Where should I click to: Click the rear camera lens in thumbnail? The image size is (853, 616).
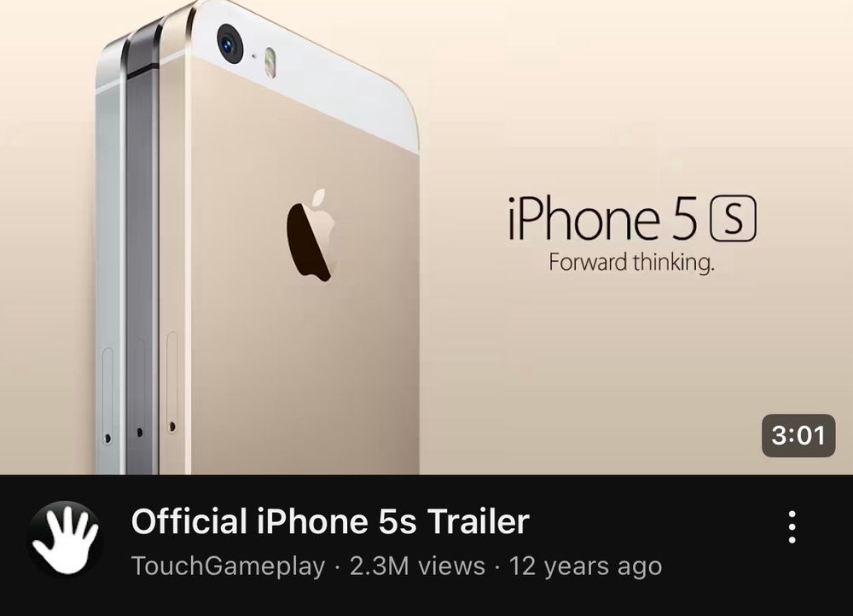pos(230,43)
